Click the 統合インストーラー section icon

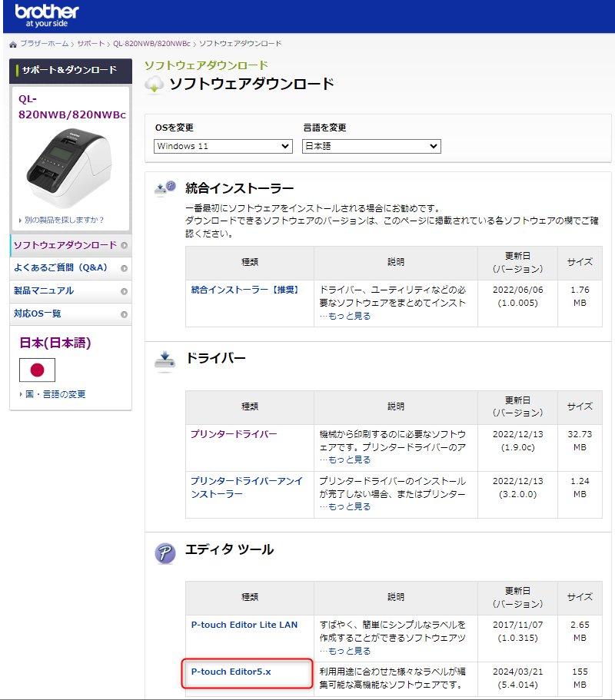point(165,188)
